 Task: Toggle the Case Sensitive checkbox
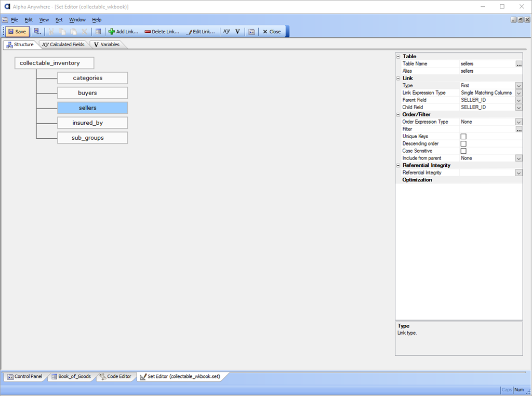(x=463, y=151)
